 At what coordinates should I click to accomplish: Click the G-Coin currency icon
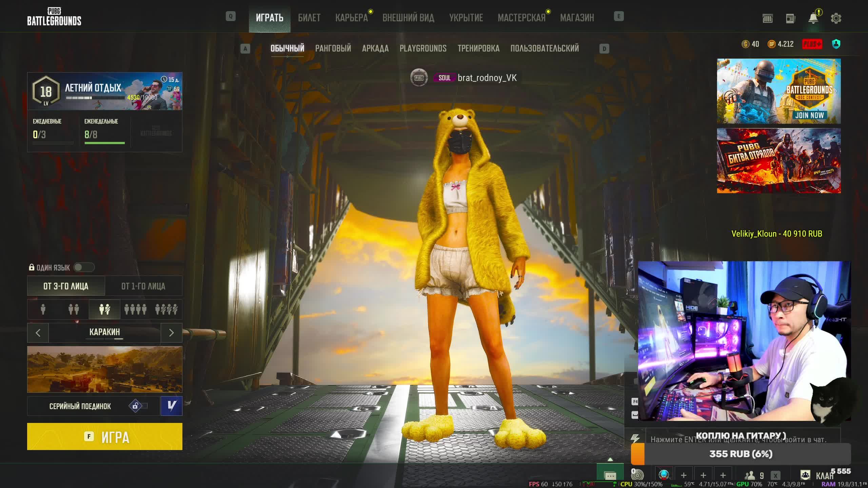[x=745, y=44]
